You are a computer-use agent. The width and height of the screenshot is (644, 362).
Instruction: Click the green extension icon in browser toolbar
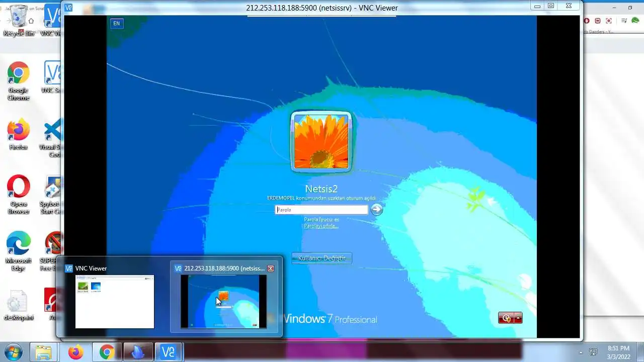coord(636,21)
